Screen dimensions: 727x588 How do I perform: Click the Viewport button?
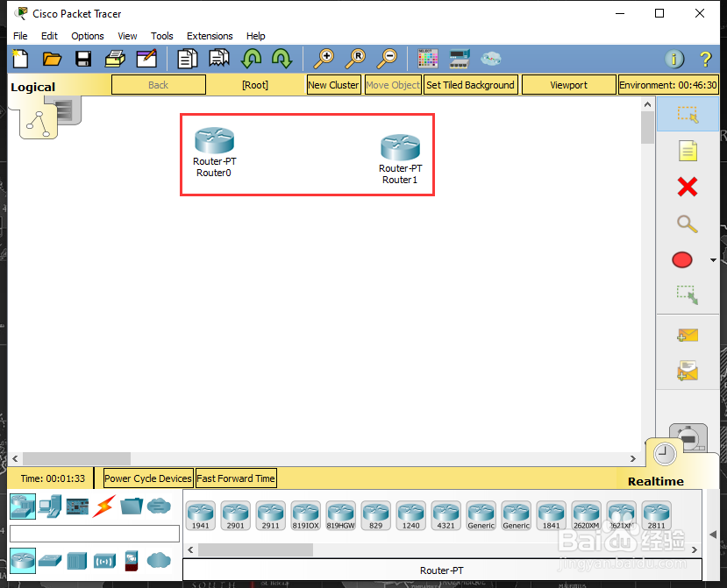[568, 85]
